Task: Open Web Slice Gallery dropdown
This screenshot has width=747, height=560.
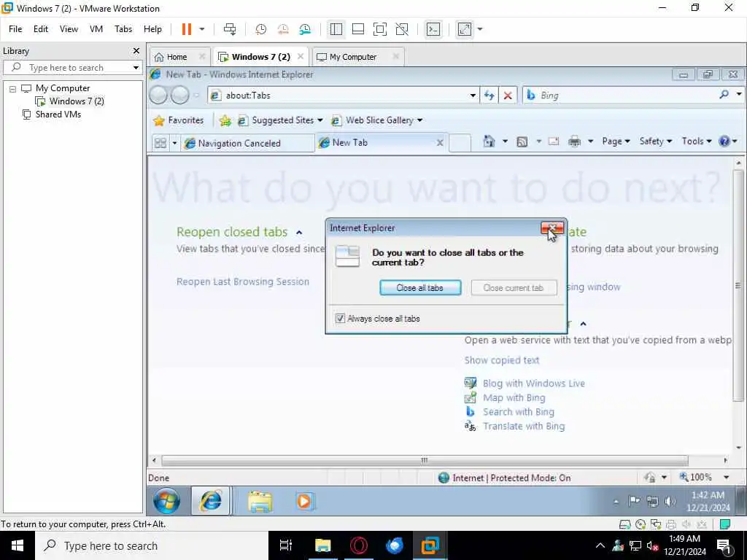Action: coord(419,120)
